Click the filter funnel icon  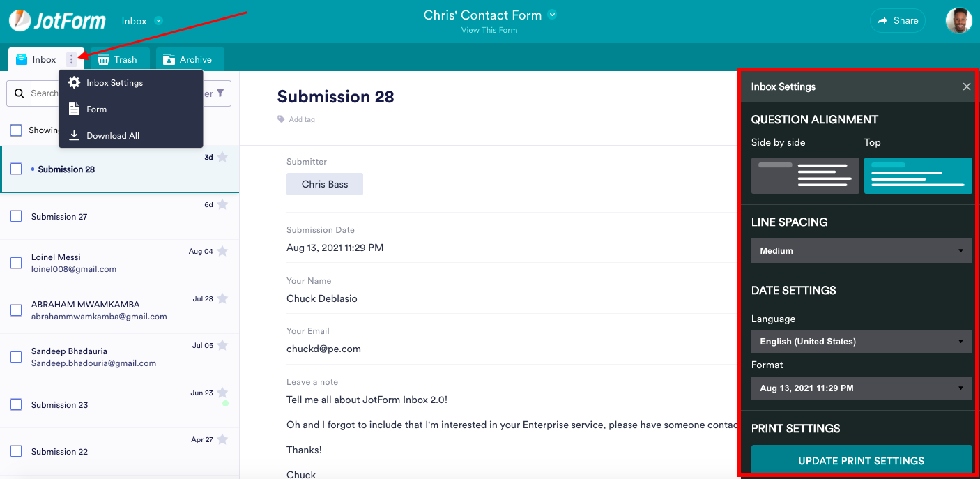point(220,93)
